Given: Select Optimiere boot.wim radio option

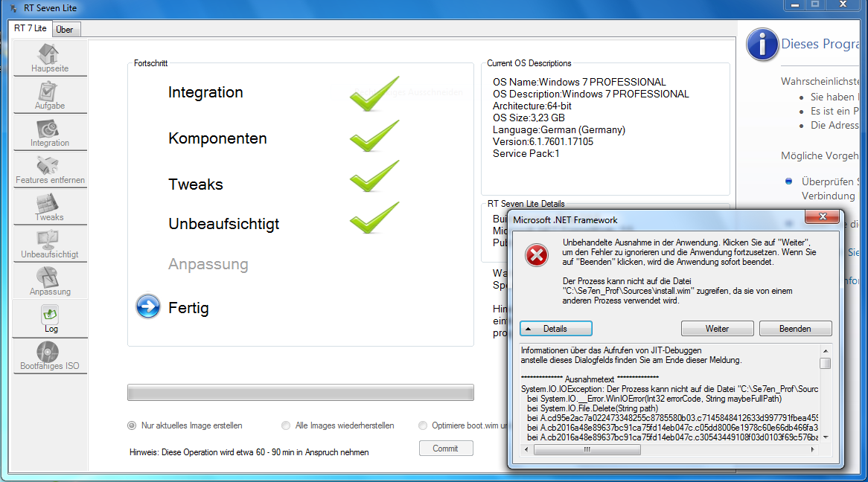Looking at the screenshot, I should pos(423,425).
